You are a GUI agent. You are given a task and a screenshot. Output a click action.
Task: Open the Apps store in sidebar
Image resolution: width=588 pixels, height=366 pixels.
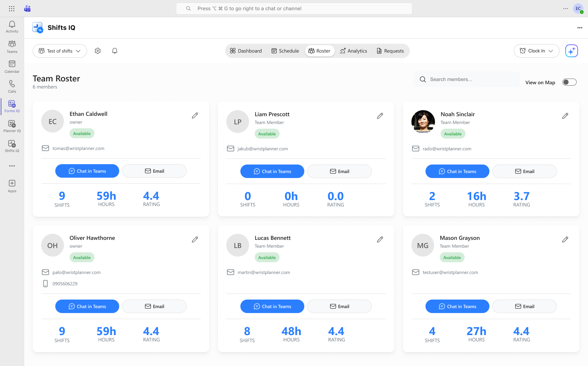(x=12, y=186)
